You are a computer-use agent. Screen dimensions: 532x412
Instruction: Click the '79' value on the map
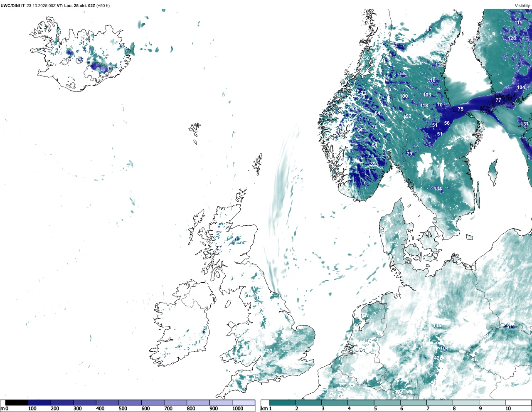(409, 154)
